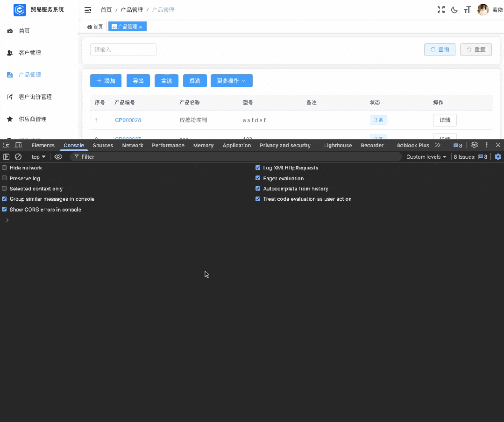Open font size setting icon
The height and width of the screenshot is (422, 504).
tap(467, 10)
